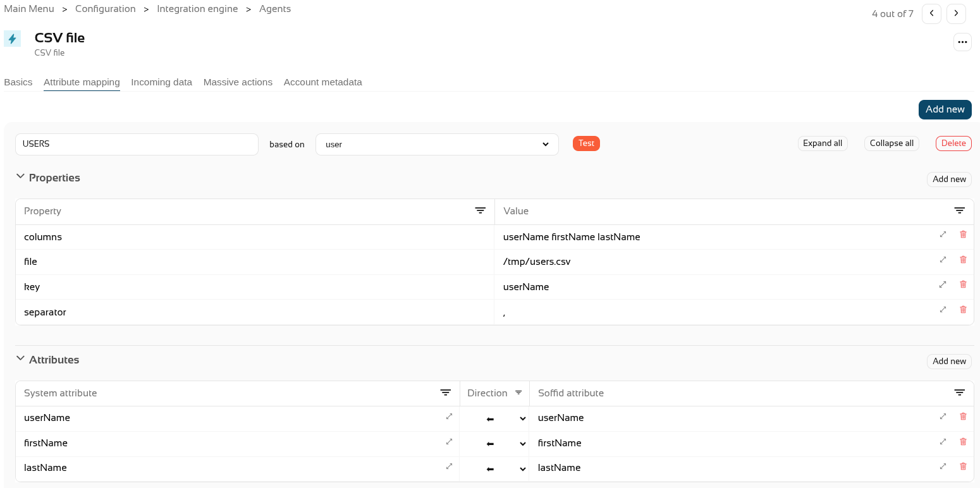This screenshot has height=488, width=980.
Task: Click the lightning bolt agent icon
Action: [x=12, y=39]
